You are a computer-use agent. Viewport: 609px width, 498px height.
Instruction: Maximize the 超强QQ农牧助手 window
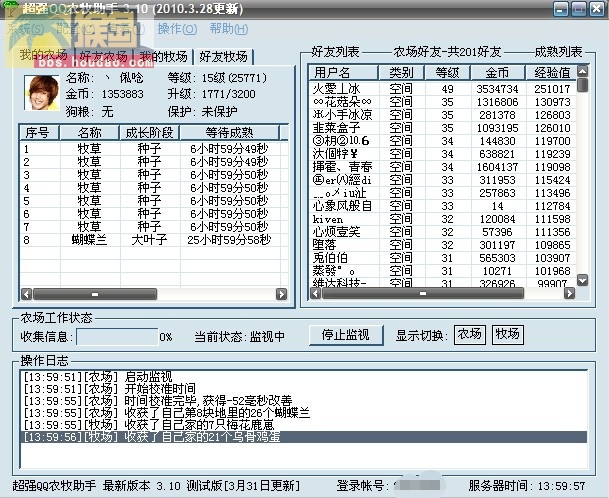(x=579, y=9)
